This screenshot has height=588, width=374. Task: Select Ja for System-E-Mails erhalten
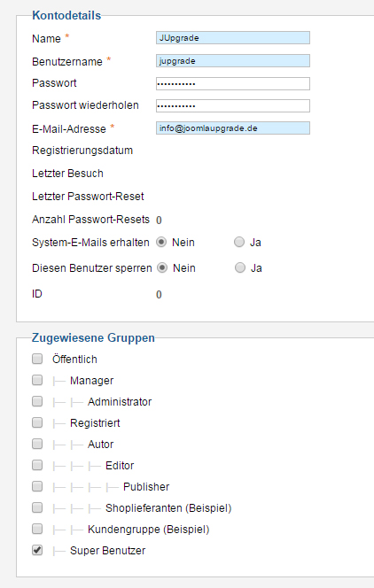tap(239, 243)
